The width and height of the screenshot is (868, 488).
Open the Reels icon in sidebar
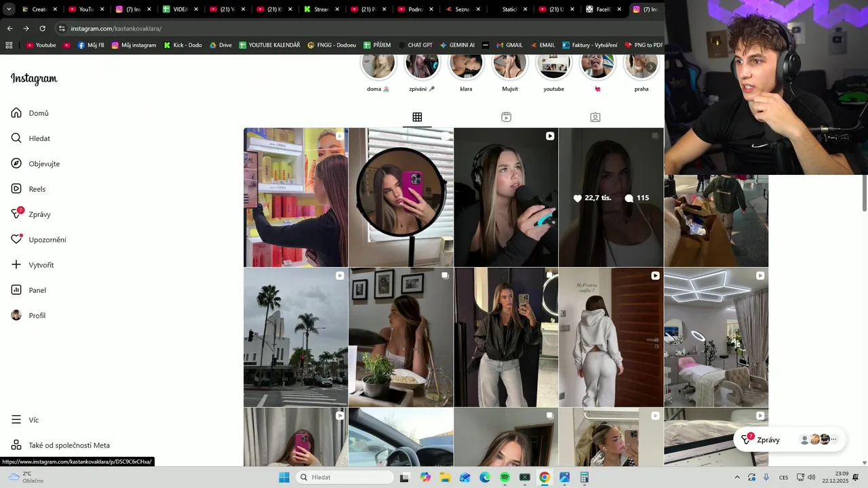point(16,189)
